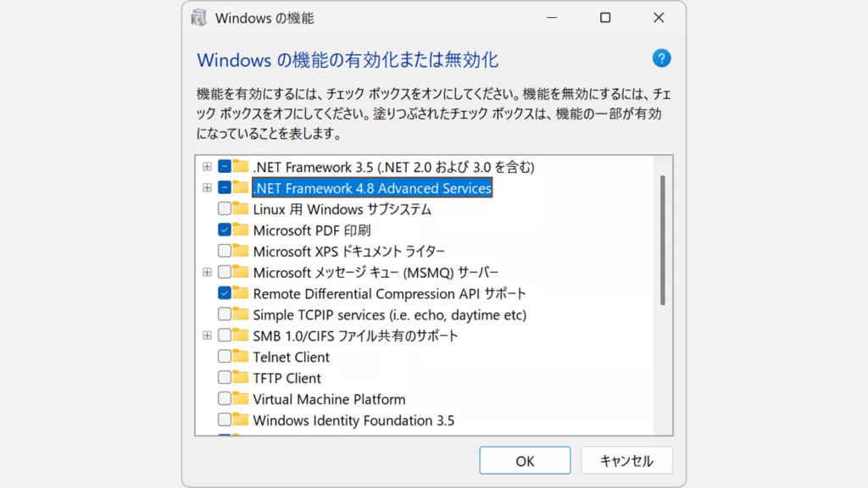Image resolution: width=868 pixels, height=488 pixels.
Task: Click the Windows Features title bar icon
Action: pyautogui.click(x=199, y=18)
